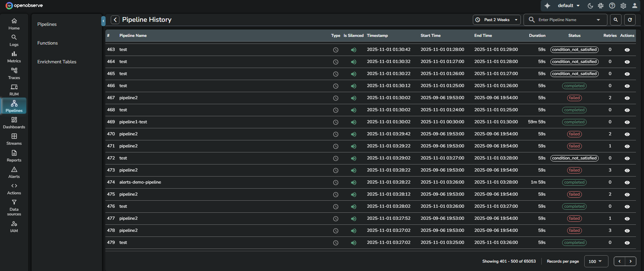
Task: View details of row 479
Action: 627,243
